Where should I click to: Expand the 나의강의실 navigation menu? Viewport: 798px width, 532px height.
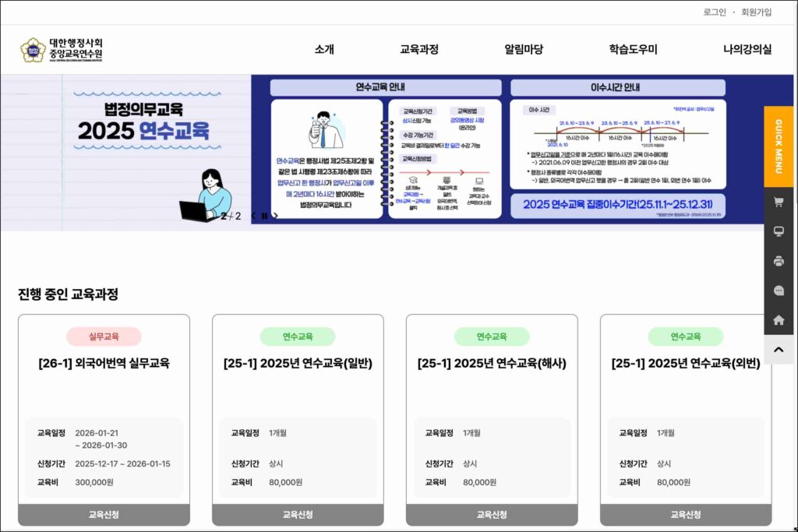tap(747, 50)
